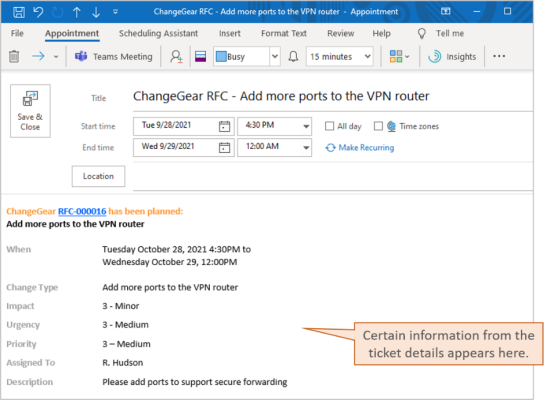
Task: Select the Appointment tab
Action: pyautogui.click(x=72, y=33)
